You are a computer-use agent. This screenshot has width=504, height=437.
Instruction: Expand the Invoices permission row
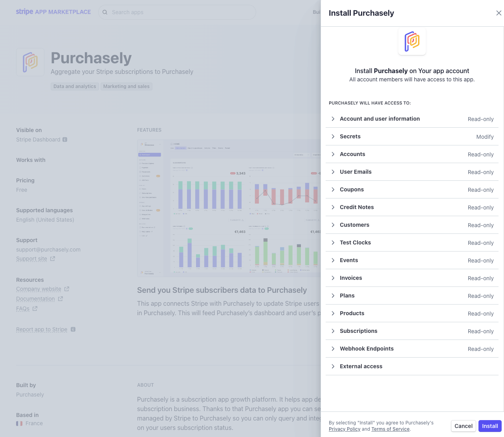pos(412,278)
